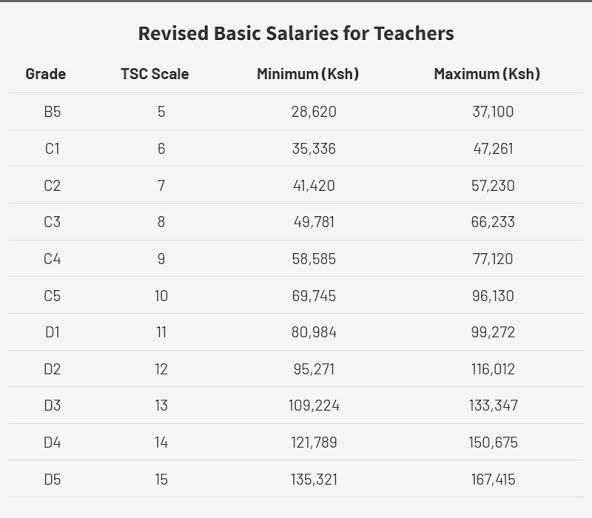Image resolution: width=592 pixels, height=518 pixels.
Task: Select TSC scale 8 cell
Action: pos(161,222)
